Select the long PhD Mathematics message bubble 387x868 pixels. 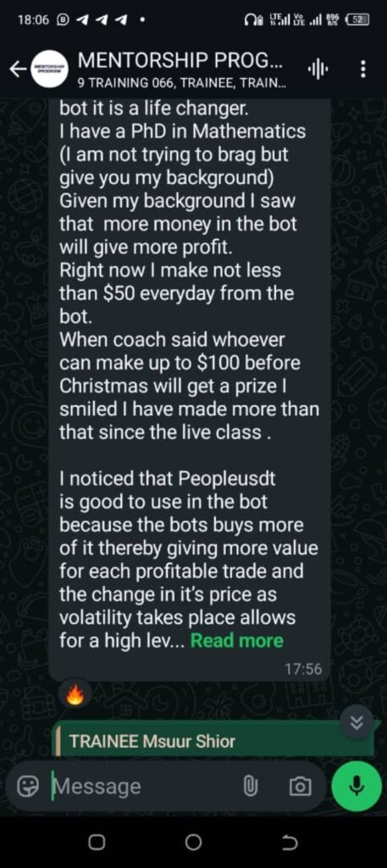coord(189,388)
